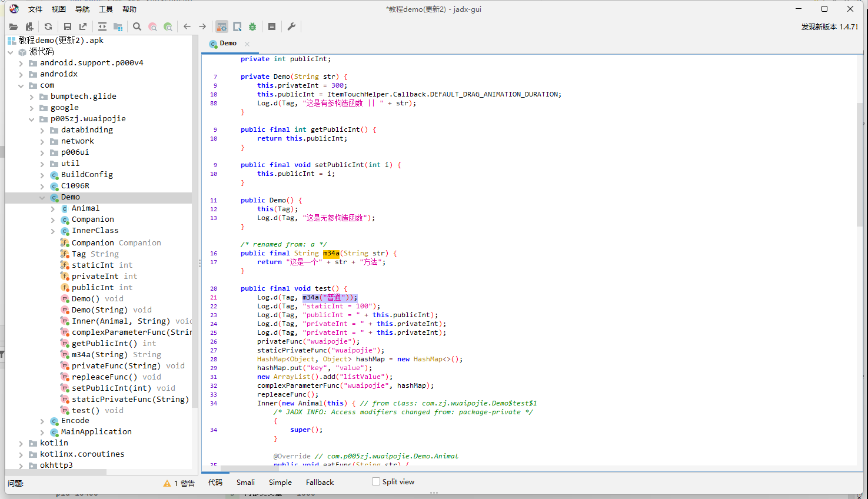Toggle the deobfuscation toolbar icon
The image size is (868, 499).
(222, 26)
